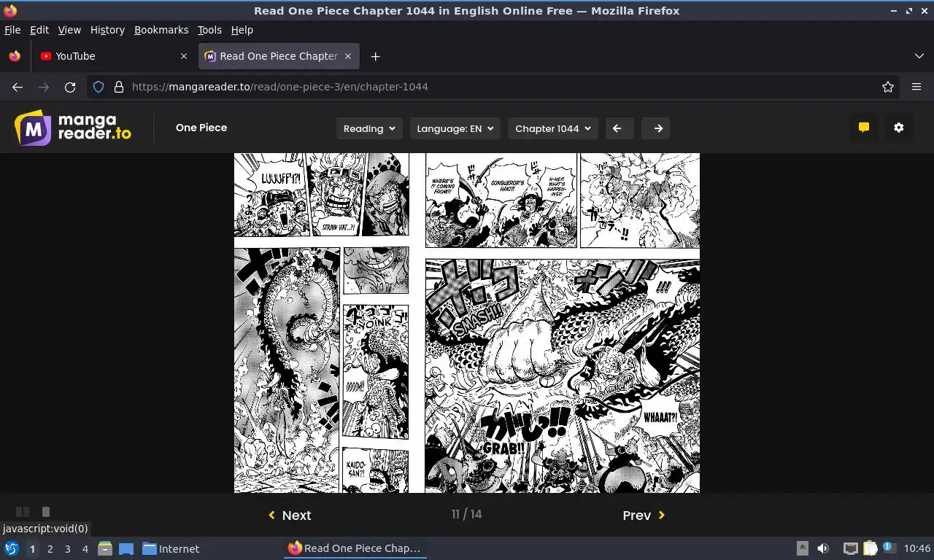Open the wired network tray icon

click(x=850, y=548)
